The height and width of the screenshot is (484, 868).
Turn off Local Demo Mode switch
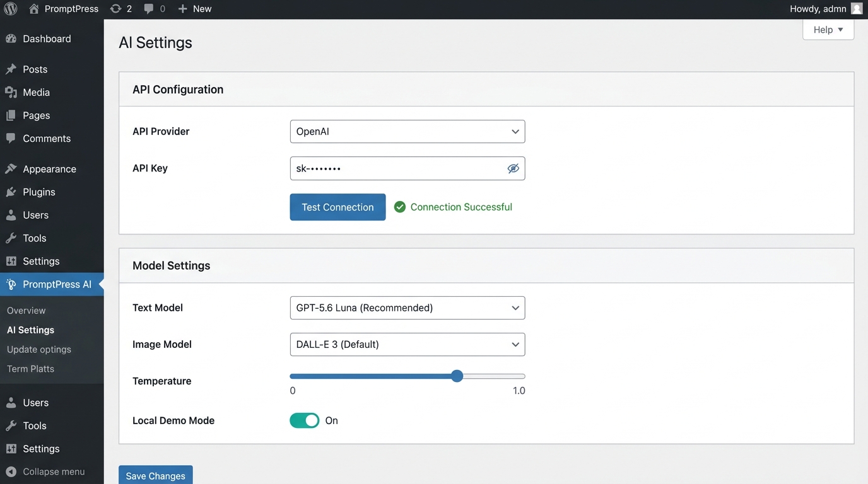[x=305, y=420]
